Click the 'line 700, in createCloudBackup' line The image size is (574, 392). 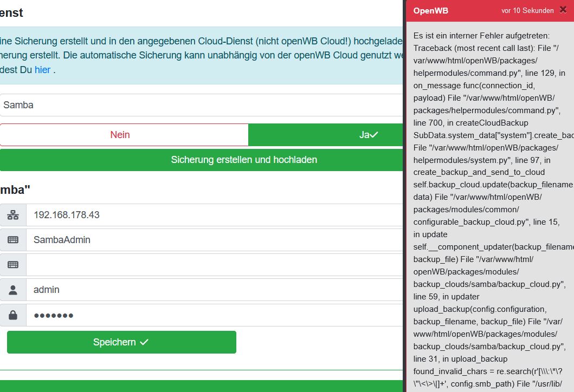pos(471,122)
